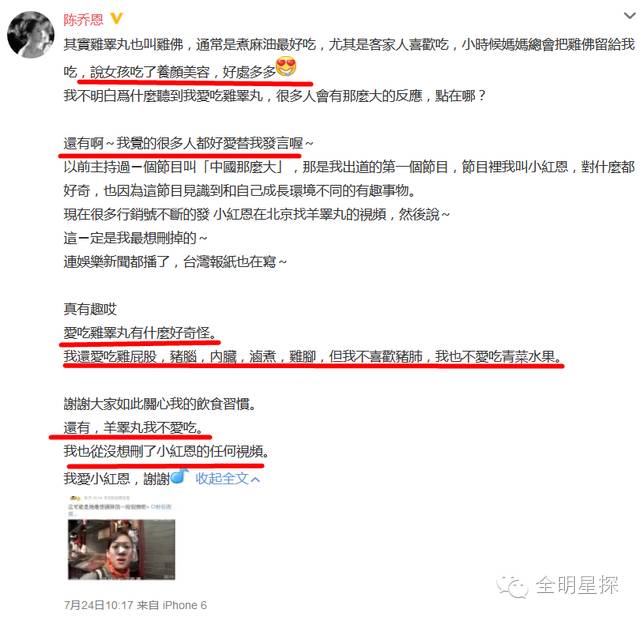
Task: Open the post options chevron menu
Action: [630, 16]
